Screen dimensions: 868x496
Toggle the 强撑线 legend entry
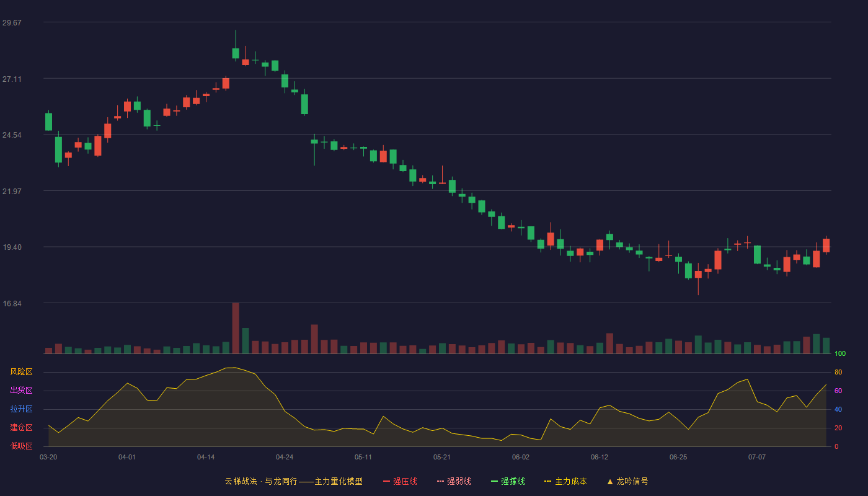tap(508, 481)
